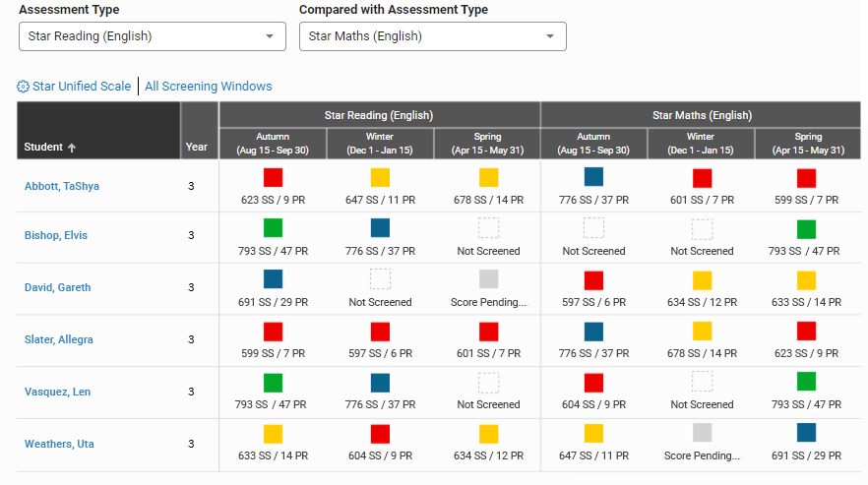Click Reading Winter (Dec 1 - Jan 15) header
This screenshot has height=485, width=868.
tap(380, 144)
